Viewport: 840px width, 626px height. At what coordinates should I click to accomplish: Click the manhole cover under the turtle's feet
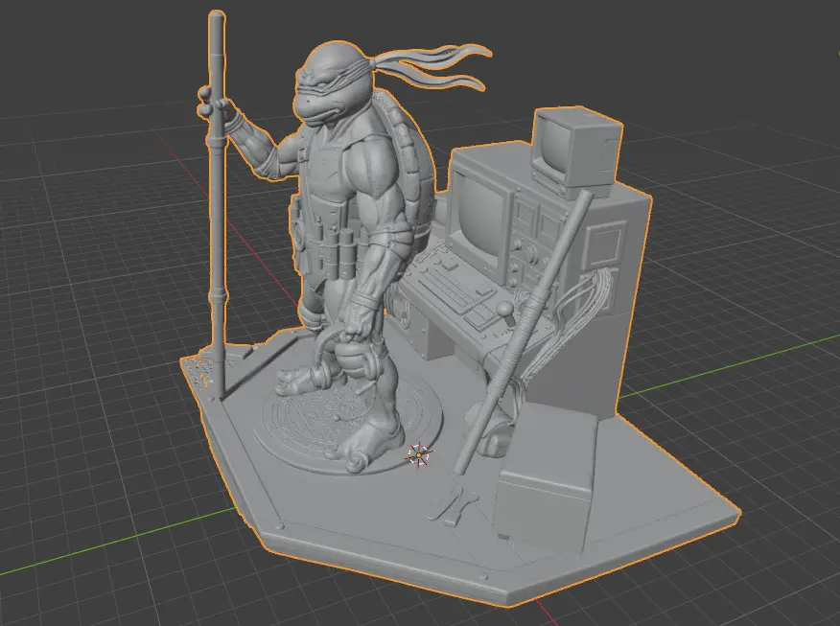tap(347, 423)
